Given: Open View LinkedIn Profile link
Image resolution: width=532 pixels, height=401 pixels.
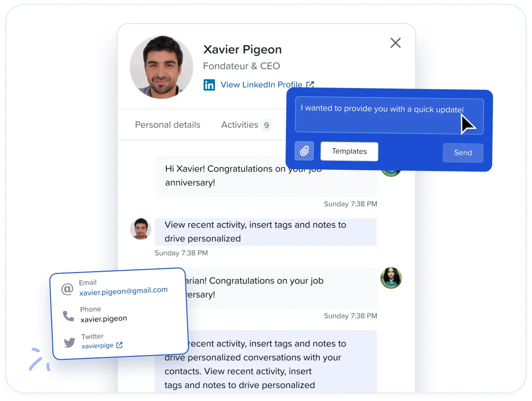Looking at the screenshot, I should [x=261, y=84].
